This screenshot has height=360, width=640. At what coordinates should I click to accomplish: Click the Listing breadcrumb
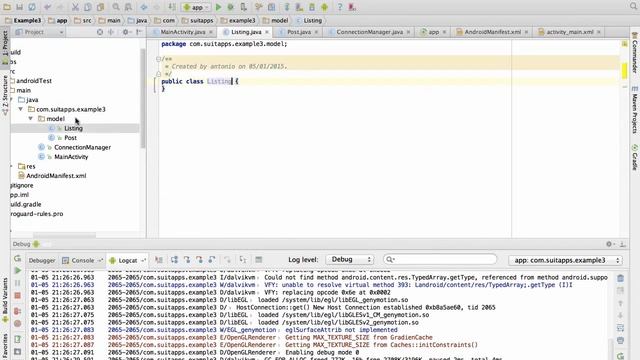click(x=309, y=20)
